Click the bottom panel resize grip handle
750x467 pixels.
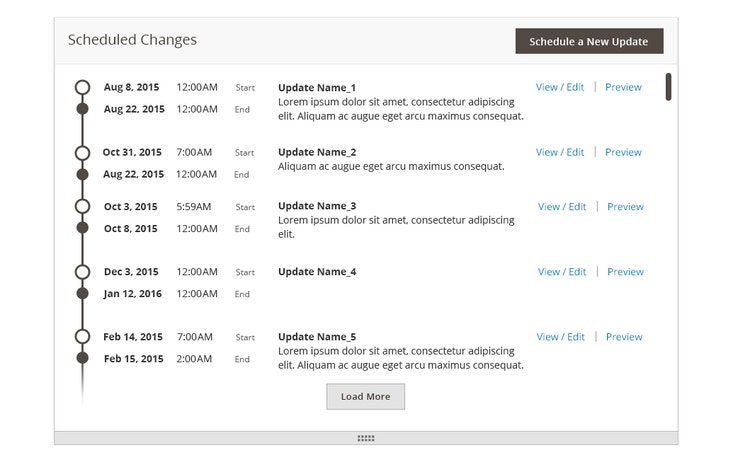tap(366, 438)
